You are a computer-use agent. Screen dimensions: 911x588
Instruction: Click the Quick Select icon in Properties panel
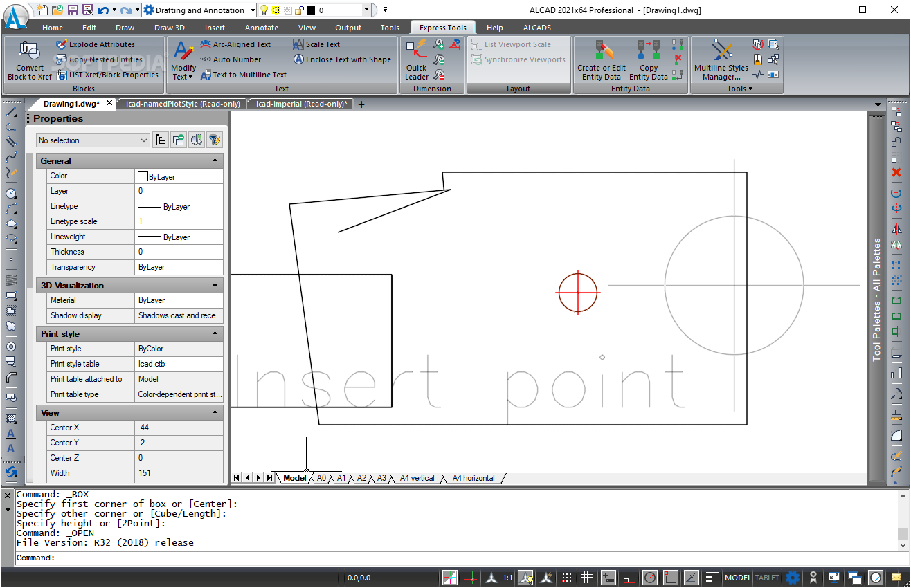click(x=215, y=140)
